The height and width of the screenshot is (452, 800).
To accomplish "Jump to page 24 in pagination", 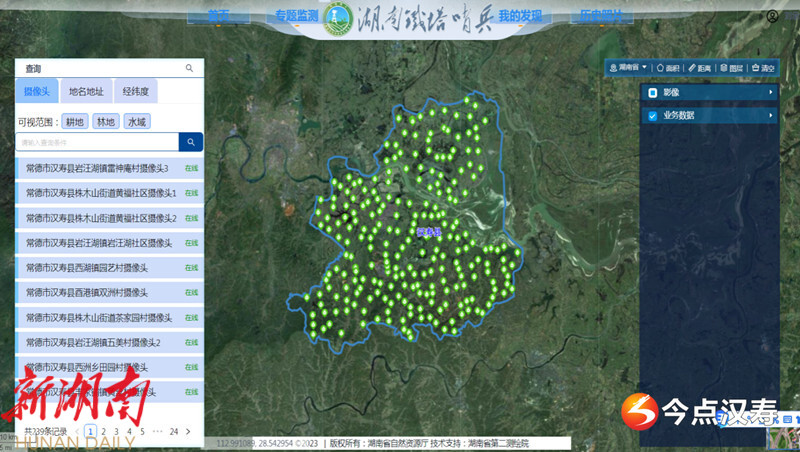I will (173, 431).
